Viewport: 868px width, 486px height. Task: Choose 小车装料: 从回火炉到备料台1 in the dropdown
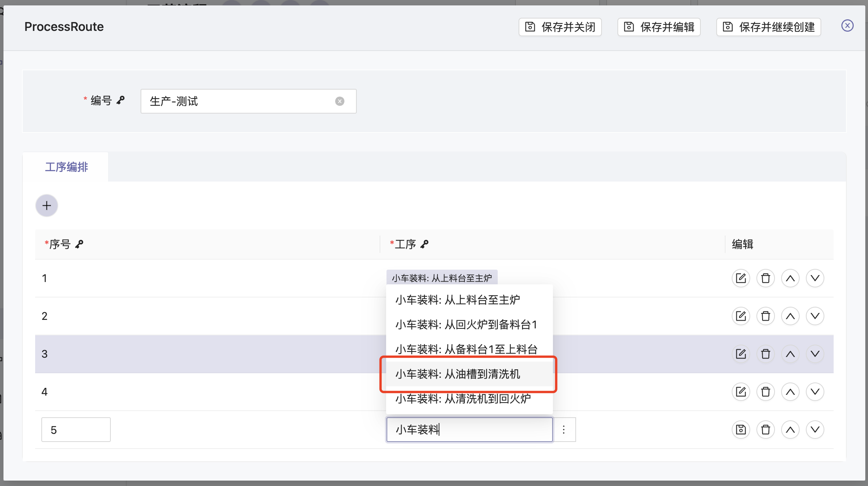coord(466,325)
